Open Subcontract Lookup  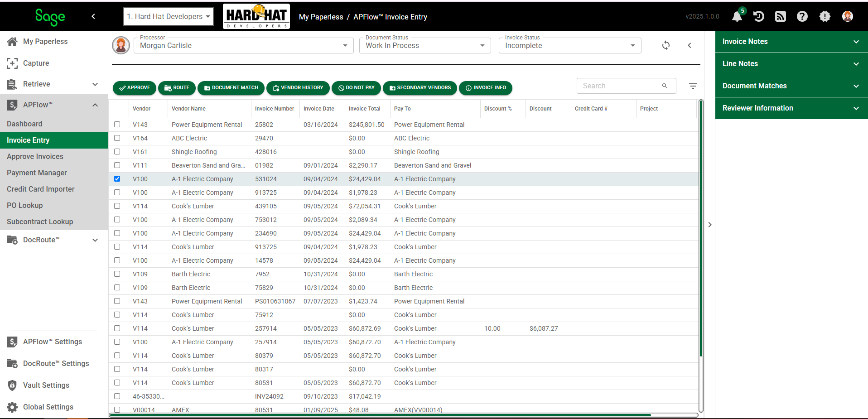point(40,222)
